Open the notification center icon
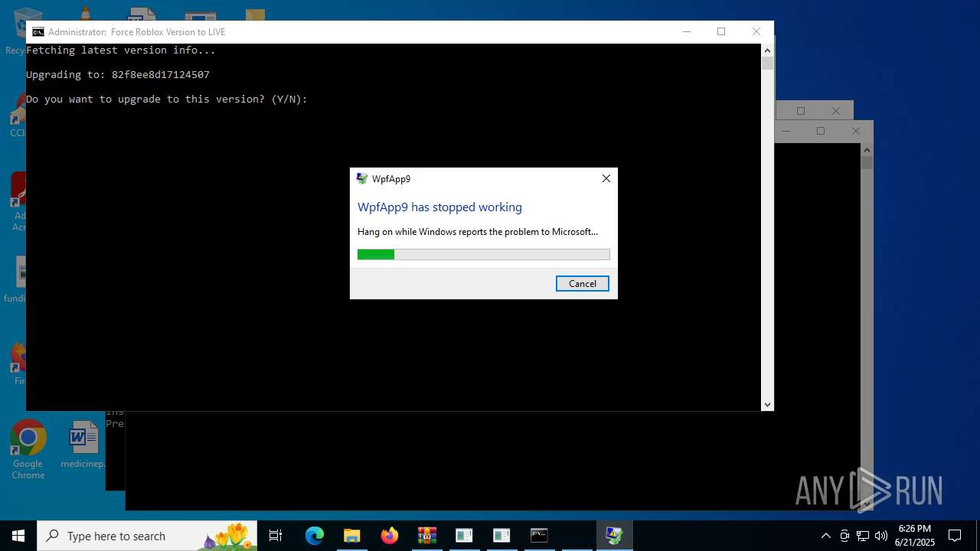The image size is (980, 551). (955, 536)
